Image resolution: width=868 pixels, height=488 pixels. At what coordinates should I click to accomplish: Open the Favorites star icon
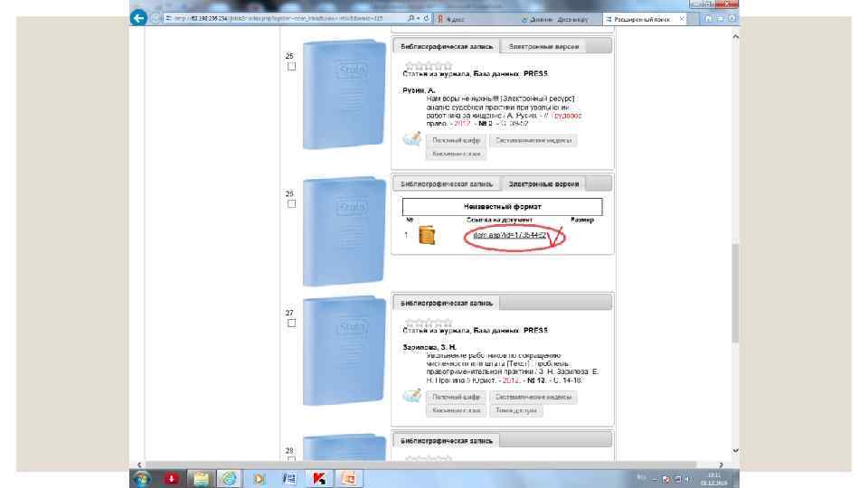click(x=721, y=18)
